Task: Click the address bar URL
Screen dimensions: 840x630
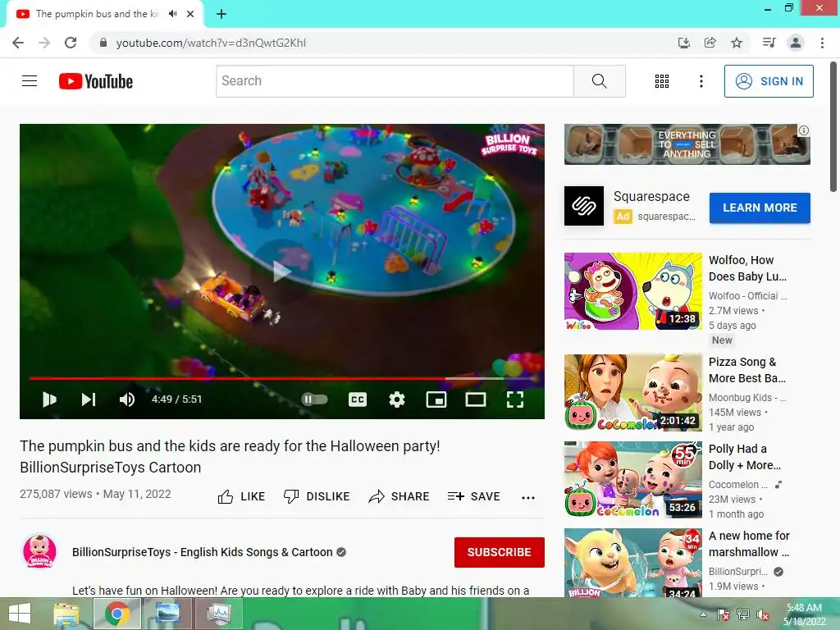Action: [211, 43]
